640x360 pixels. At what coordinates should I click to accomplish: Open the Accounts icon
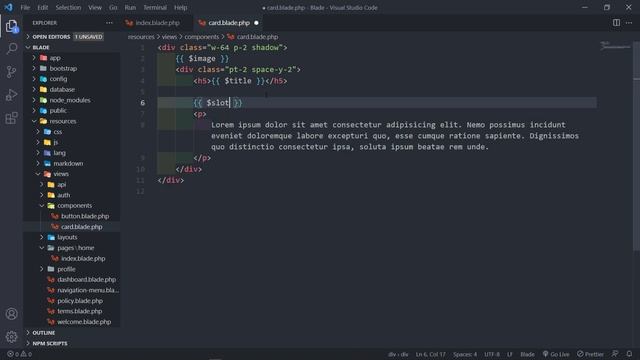point(11,313)
